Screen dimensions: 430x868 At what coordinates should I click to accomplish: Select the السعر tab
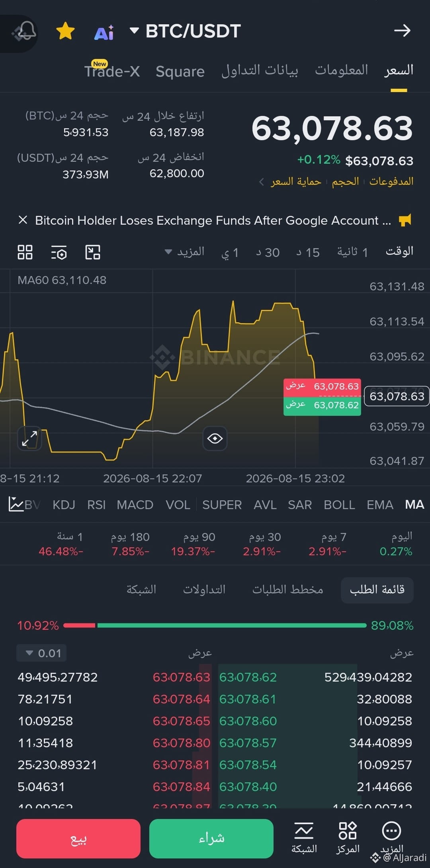tap(399, 71)
